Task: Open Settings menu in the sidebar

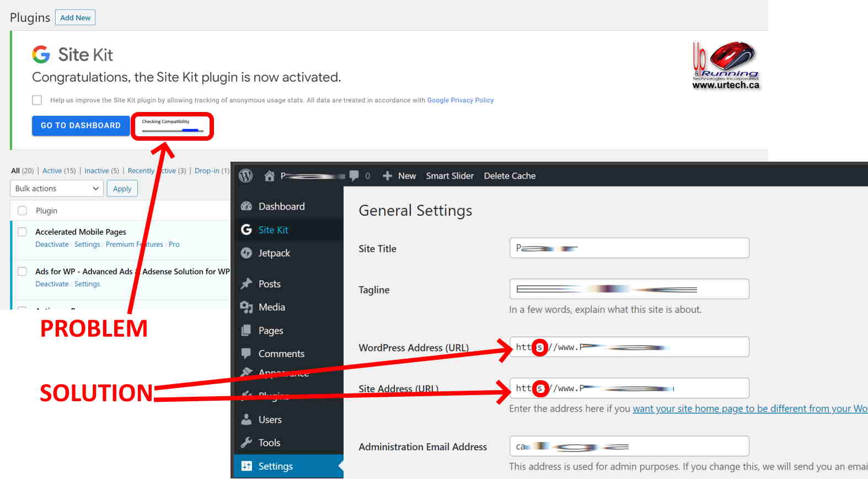Action: (275, 466)
